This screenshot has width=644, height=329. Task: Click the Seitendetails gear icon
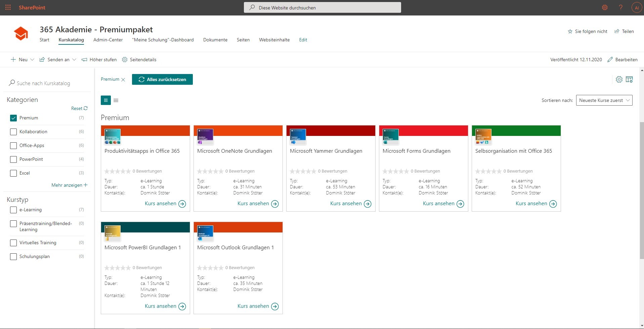(125, 60)
